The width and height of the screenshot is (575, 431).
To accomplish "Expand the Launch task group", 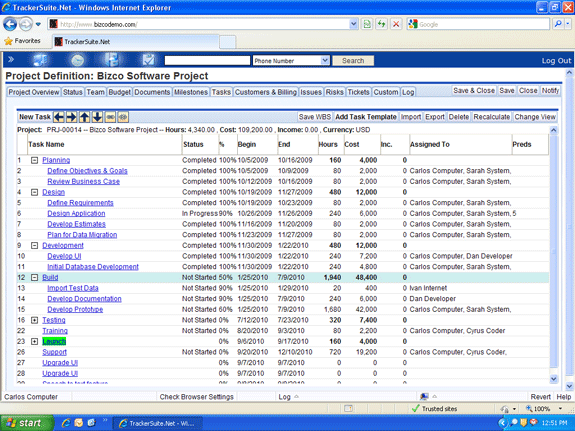I will coord(34,341).
